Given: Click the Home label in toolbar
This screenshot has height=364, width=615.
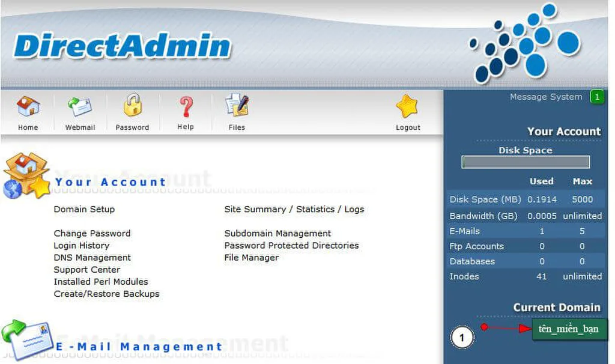Looking at the screenshot, I should click(28, 127).
